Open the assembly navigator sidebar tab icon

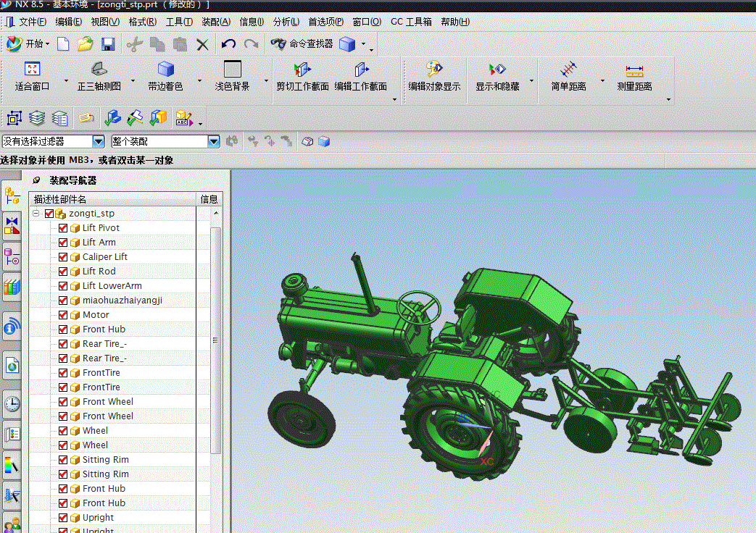(12, 196)
